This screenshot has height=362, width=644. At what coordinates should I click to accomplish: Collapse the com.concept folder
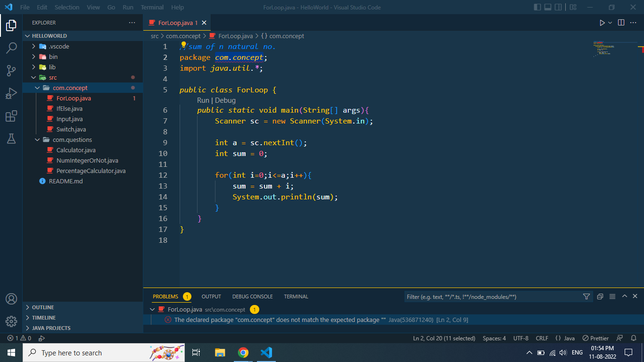(x=83, y=88)
